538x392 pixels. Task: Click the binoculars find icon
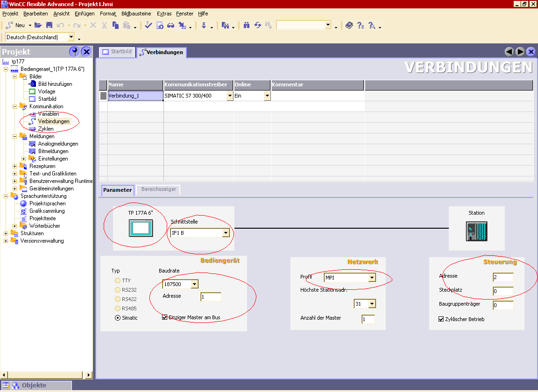click(247, 25)
